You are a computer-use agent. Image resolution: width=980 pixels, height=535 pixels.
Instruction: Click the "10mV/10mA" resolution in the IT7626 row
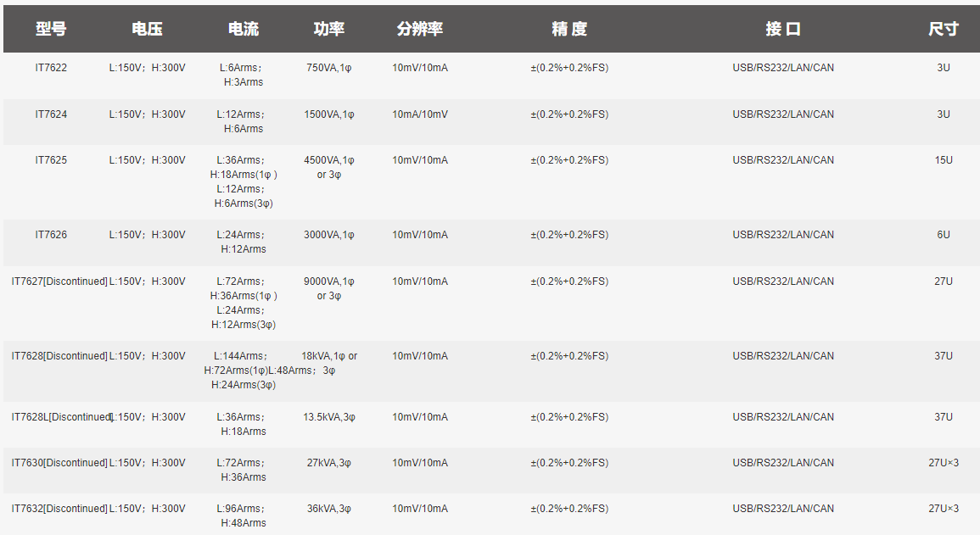coord(420,235)
